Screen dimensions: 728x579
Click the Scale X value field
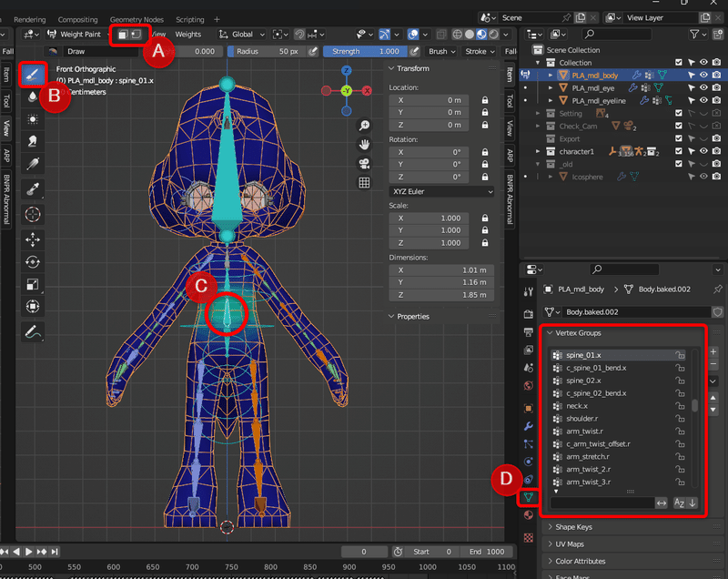[x=429, y=218]
